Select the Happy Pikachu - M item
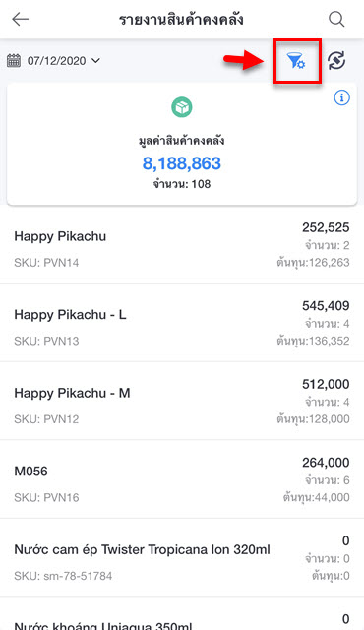364x630 pixels. pos(182,401)
